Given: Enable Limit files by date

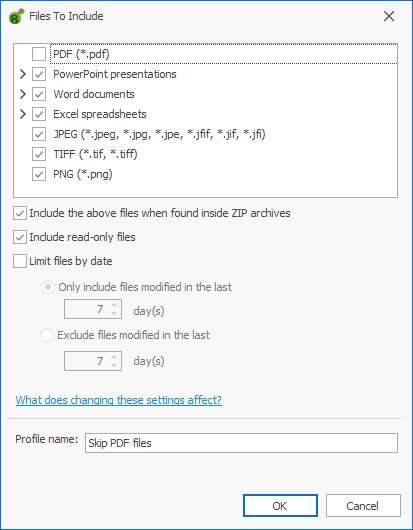Looking at the screenshot, I should [x=20, y=261].
